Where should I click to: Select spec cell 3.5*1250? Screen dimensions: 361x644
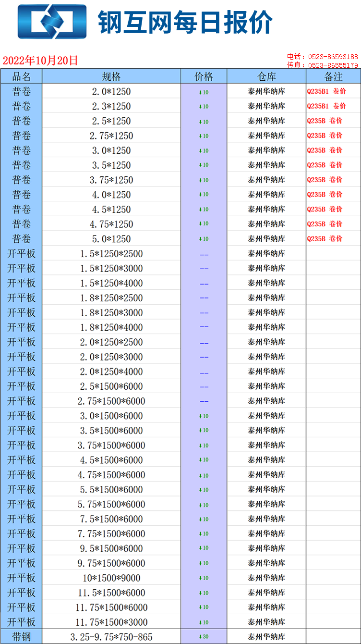[x=111, y=165]
